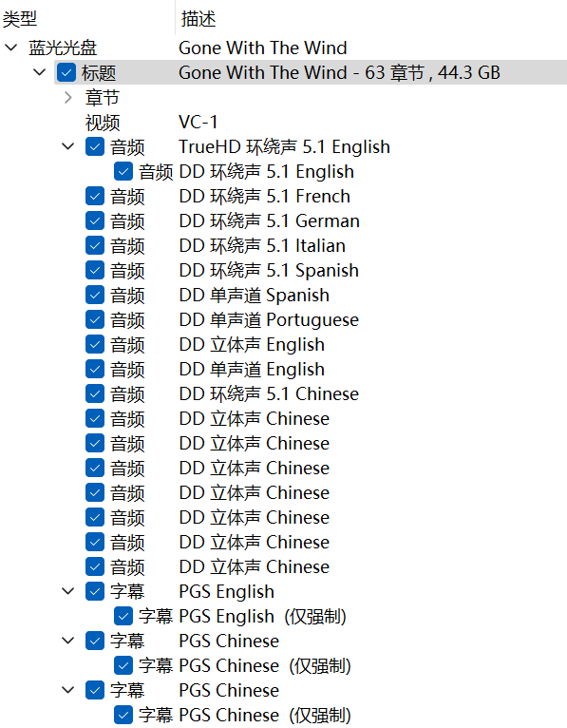This screenshot has height=728, width=567.
Task: Collapse the PGS English subtitle node
Action: coord(68,591)
